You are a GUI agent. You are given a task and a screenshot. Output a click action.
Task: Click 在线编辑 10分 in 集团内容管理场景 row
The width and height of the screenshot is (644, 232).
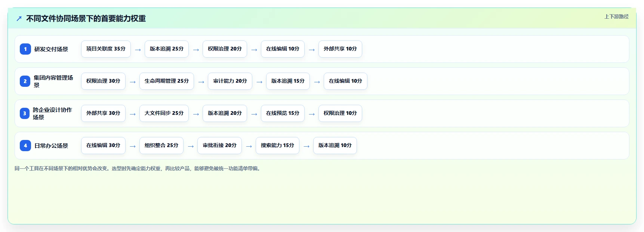coord(345,81)
